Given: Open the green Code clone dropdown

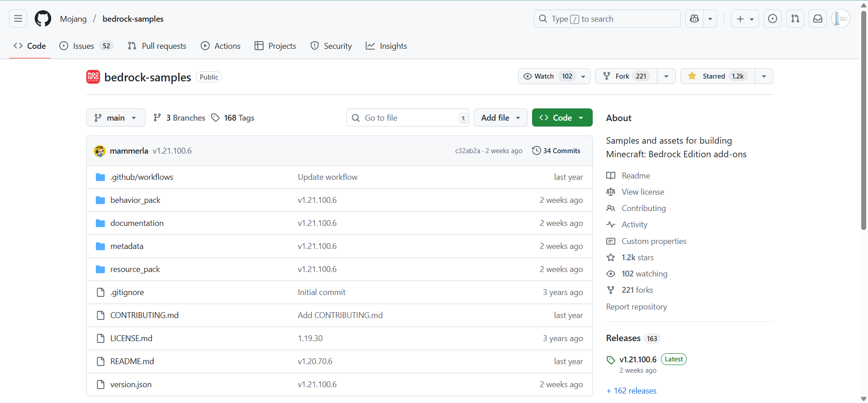Looking at the screenshot, I should (562, 117).
